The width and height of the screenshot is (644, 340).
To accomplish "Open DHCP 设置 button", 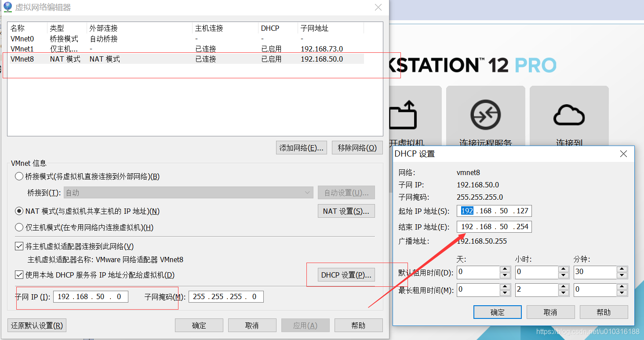I will [x=346, y=275].
